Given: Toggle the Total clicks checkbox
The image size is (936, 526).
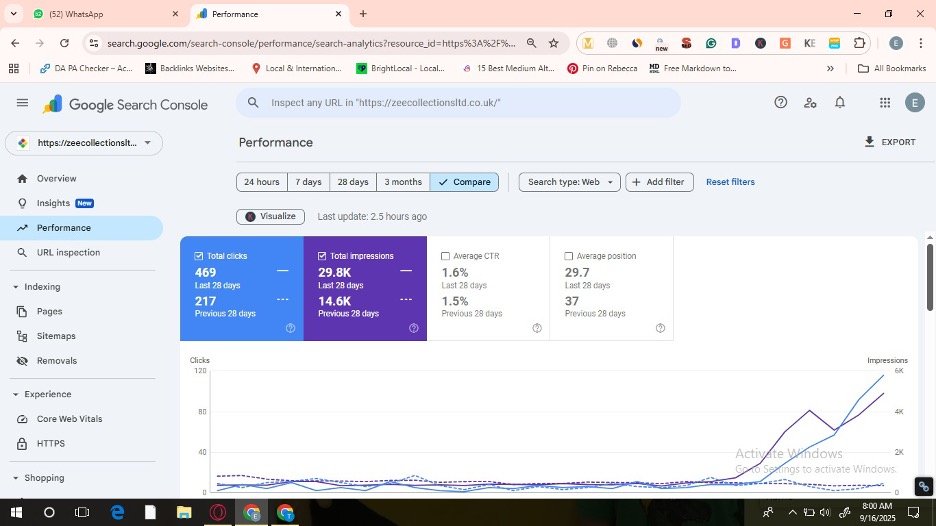Looking at the screenshot, I should pos(199,256).
